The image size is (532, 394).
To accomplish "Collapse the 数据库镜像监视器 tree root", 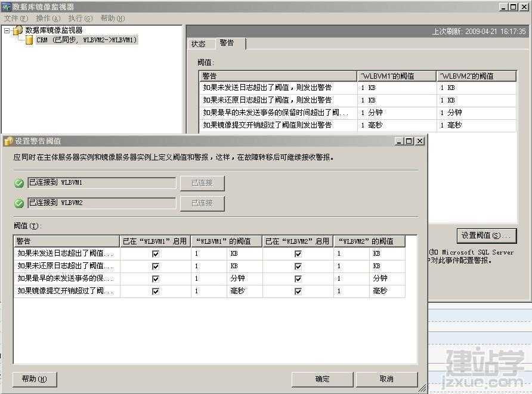I will [7, 30].
